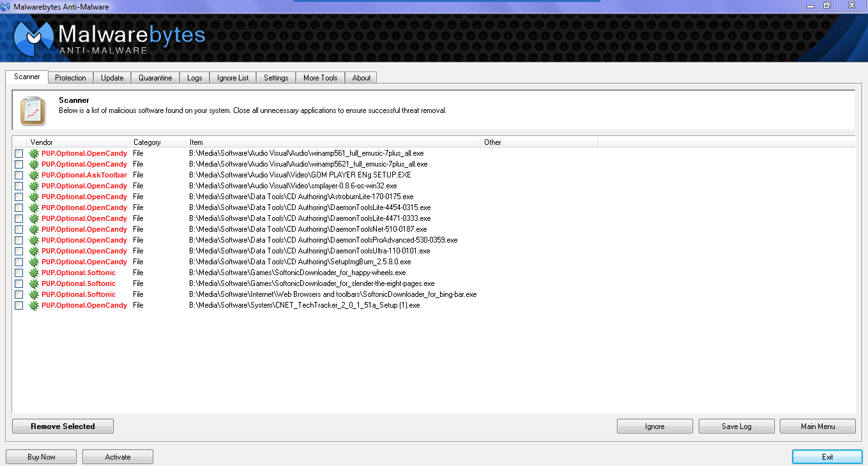
Task: Select the checkbox for smplayer-0.8.6-oc-win32.exe
Action: coord(19,186)
